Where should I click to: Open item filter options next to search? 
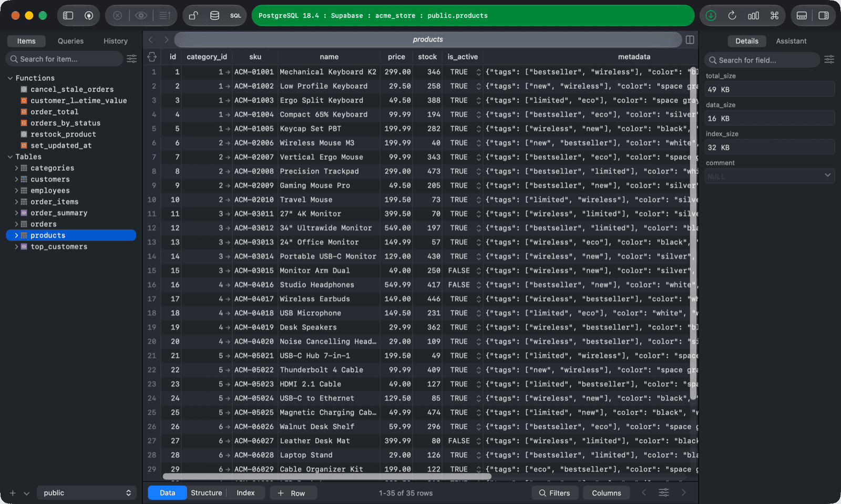[x=132, y=59]
